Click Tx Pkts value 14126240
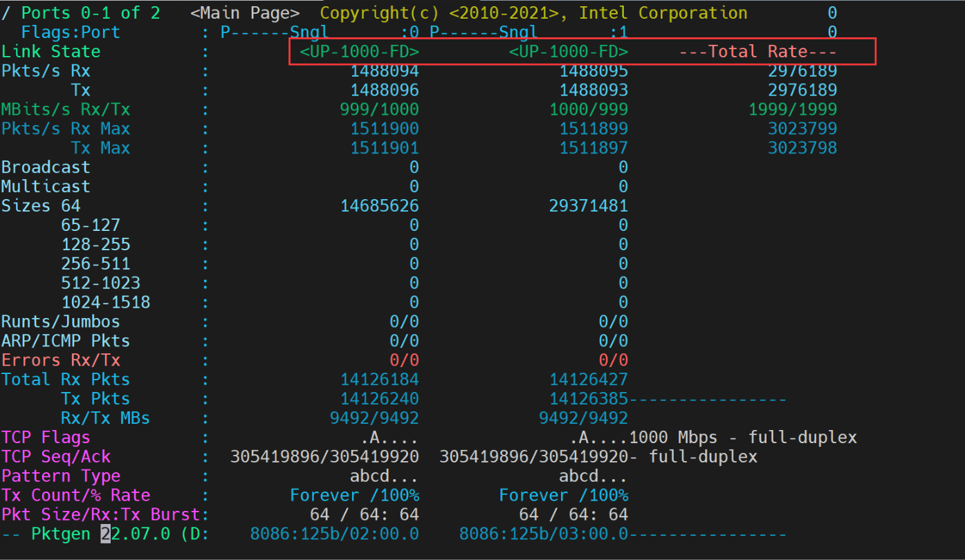Image resolution: width=965 pixels, height=560 pixels. click(379, 399)
